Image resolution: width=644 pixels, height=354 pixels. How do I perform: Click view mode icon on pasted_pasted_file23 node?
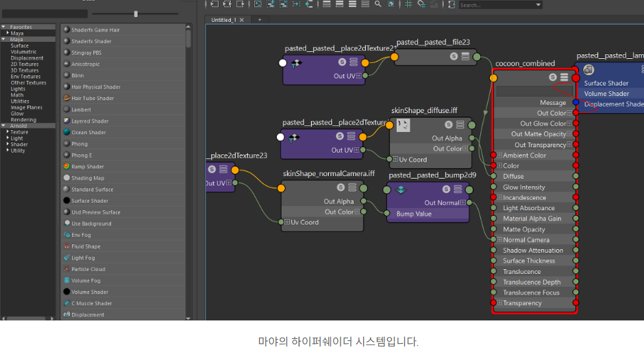click(x=465, y=56)
